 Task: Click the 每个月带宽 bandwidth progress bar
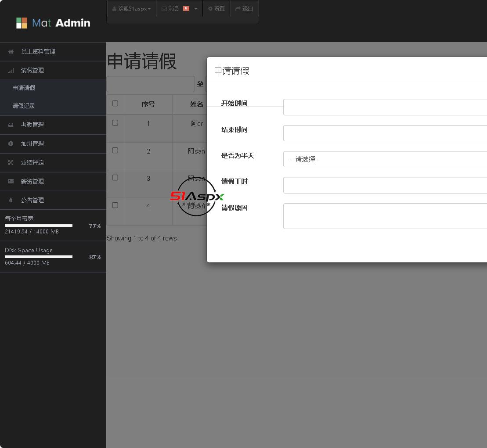[39, 226]
